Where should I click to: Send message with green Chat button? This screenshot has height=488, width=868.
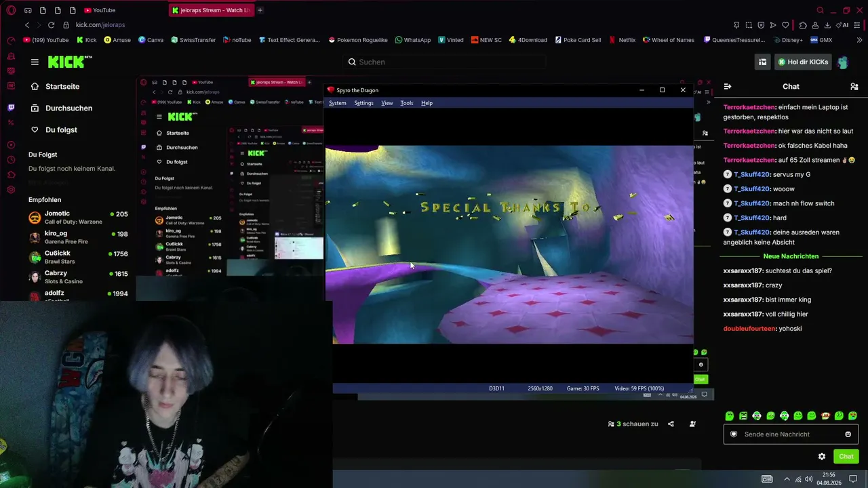click(x=846, y=457)
